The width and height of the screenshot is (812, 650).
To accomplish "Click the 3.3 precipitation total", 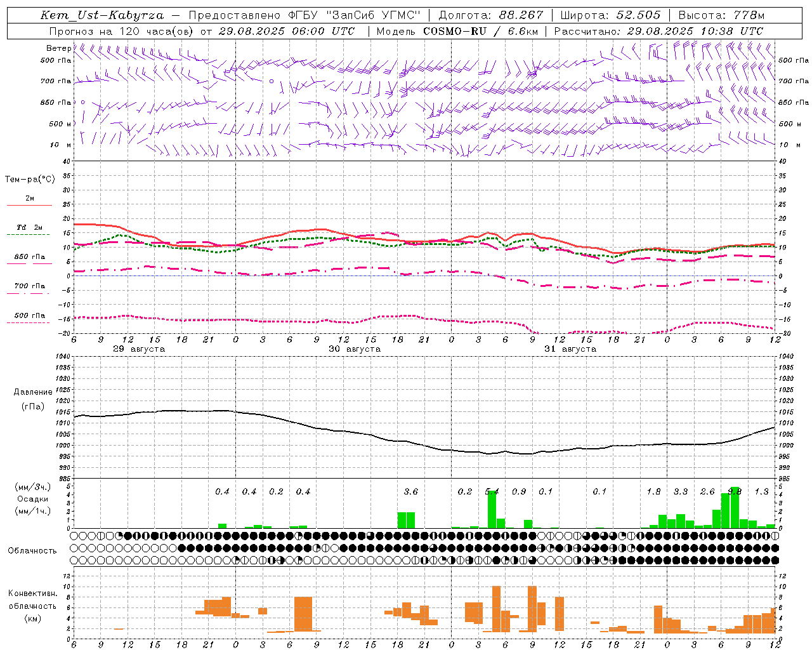I will click(681, 492).
